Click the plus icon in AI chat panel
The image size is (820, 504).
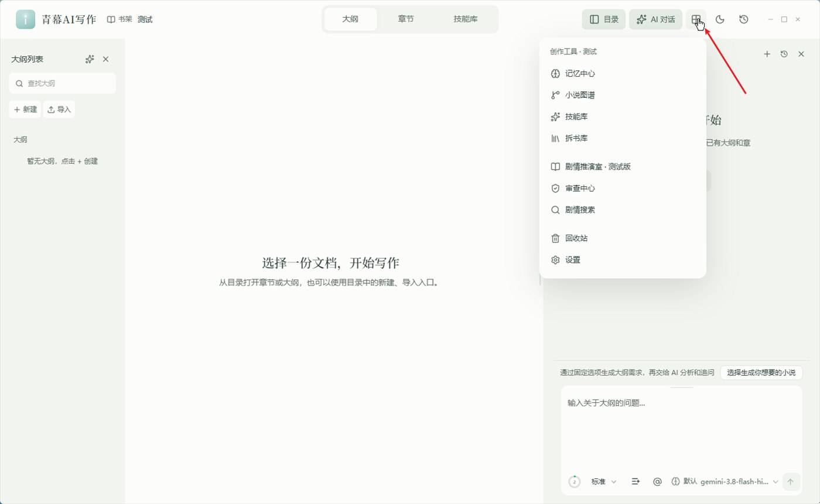click(x=767, y=54)
